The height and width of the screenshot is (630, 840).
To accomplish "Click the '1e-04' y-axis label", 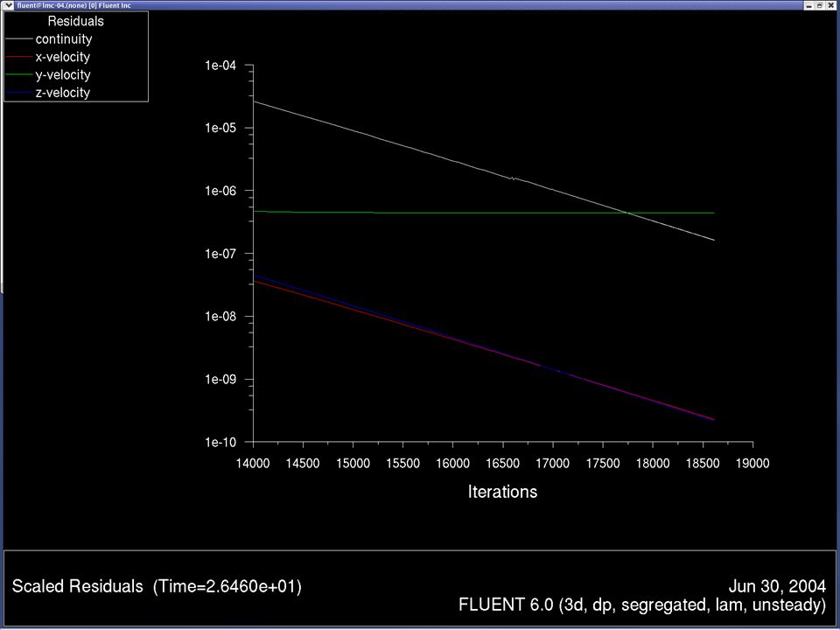I will point(220,66).
